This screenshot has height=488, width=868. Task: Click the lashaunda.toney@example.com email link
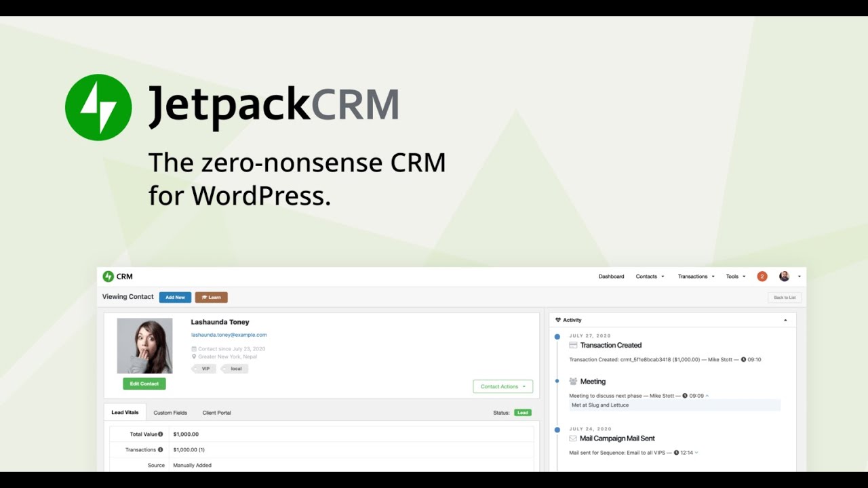pyautogui.click(x=229, y=335)
